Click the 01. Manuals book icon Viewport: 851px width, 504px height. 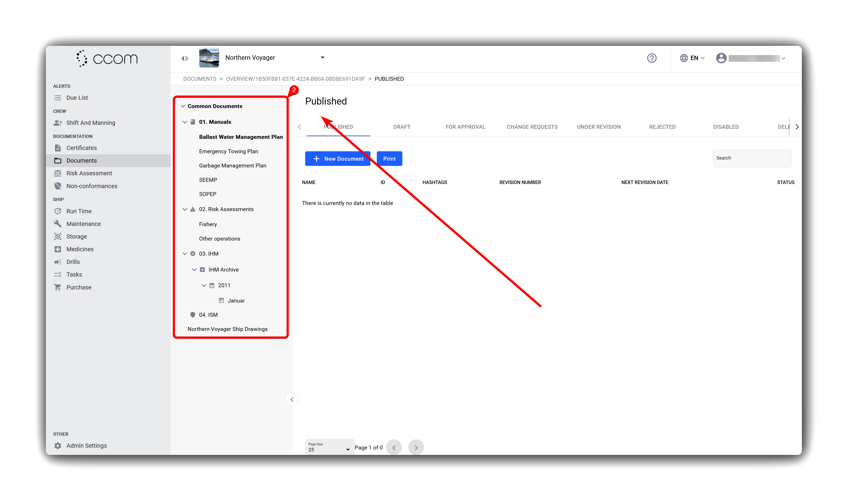pyautogui.click(x=192, y=122)
